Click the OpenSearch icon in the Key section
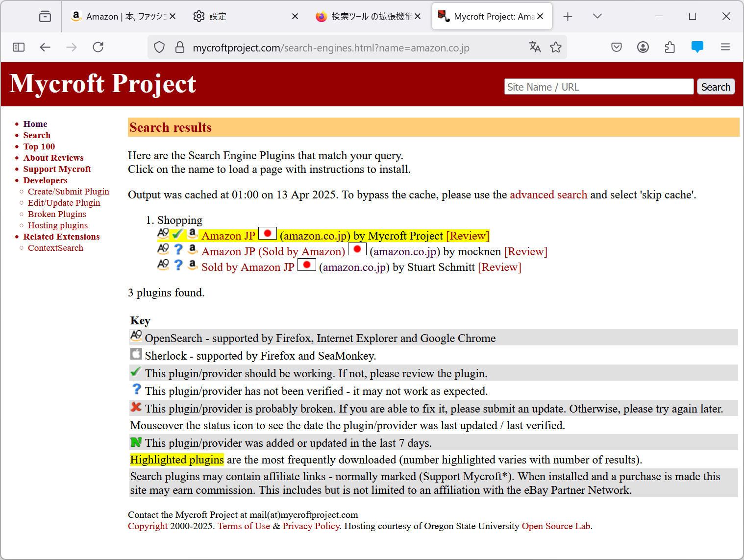This screenshot has width=744, height=560. [136, 337]
